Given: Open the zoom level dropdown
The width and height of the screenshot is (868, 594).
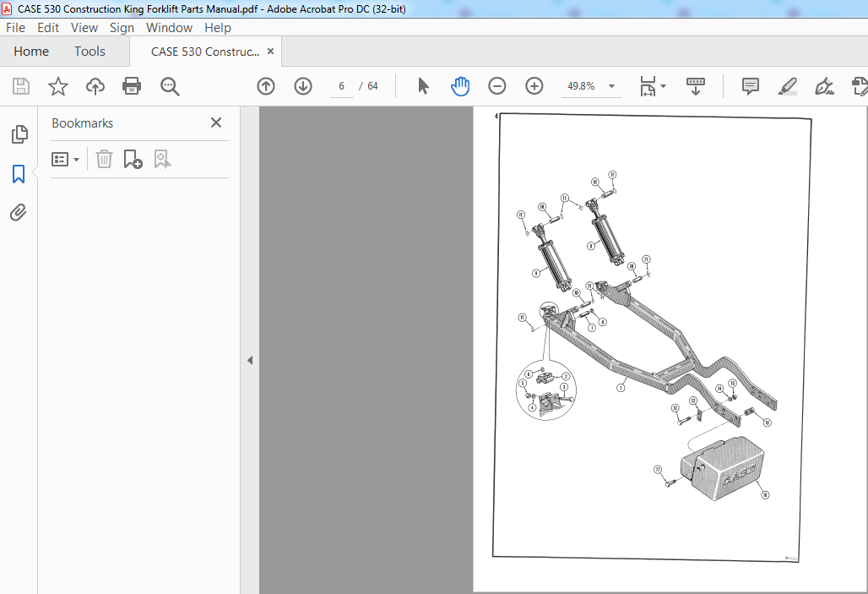Looking at the screenshot, I should (611, 86).
